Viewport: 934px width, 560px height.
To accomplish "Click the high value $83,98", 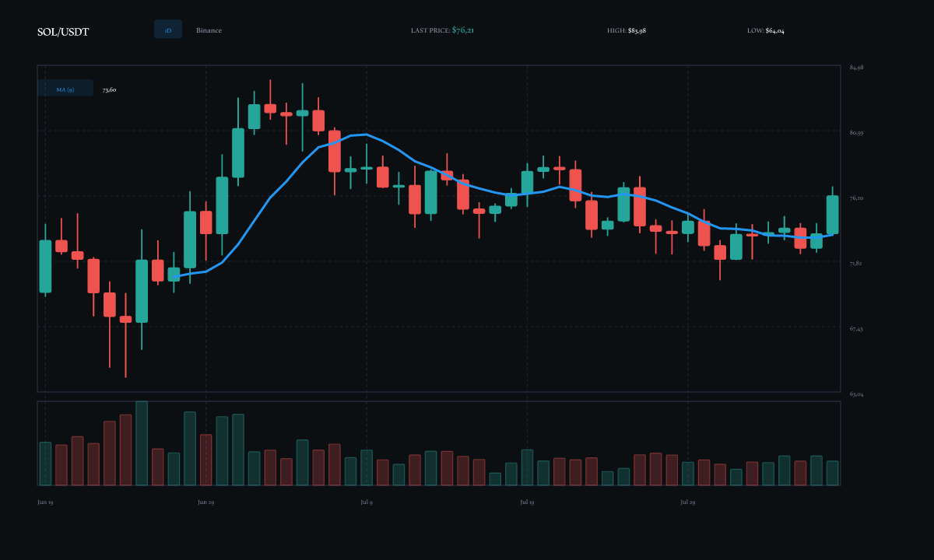I will [x=637, y=30].
